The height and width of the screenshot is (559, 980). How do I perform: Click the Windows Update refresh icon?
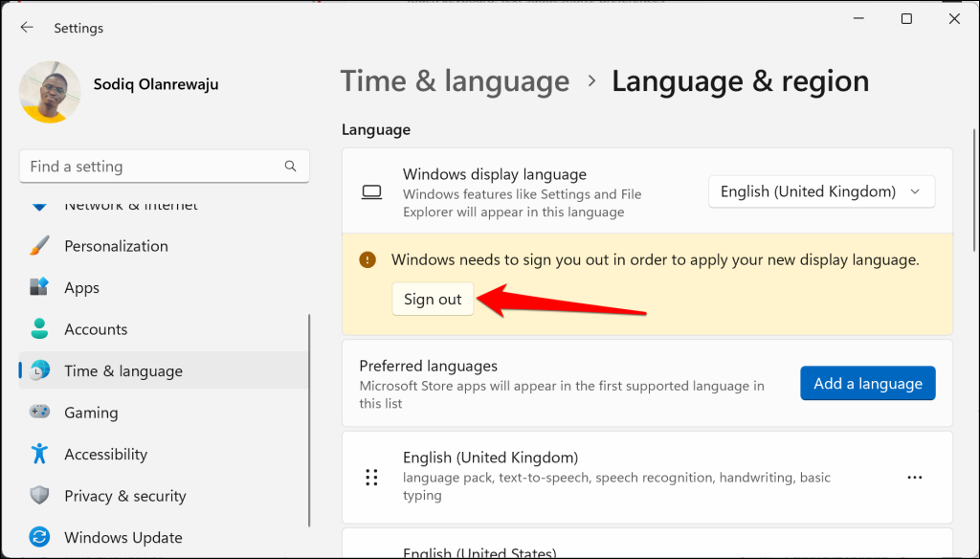pyautogui.click(x=39, y=537)
